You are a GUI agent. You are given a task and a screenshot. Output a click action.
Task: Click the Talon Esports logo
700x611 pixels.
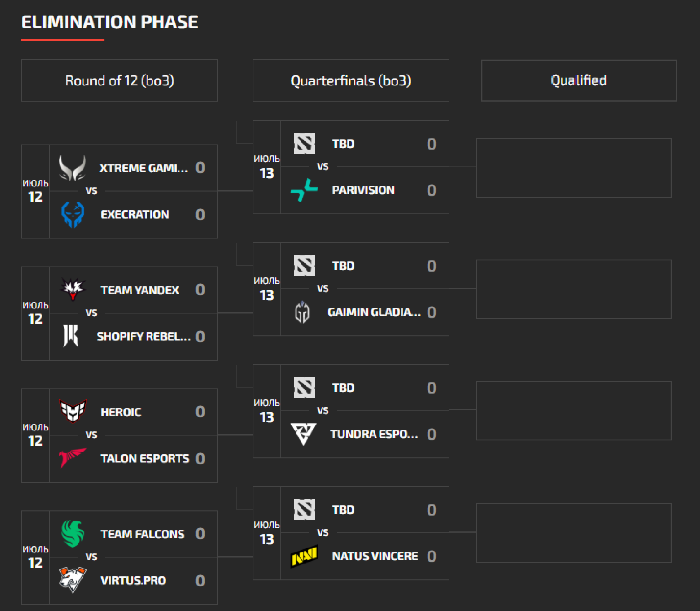[x=72, y=458]
